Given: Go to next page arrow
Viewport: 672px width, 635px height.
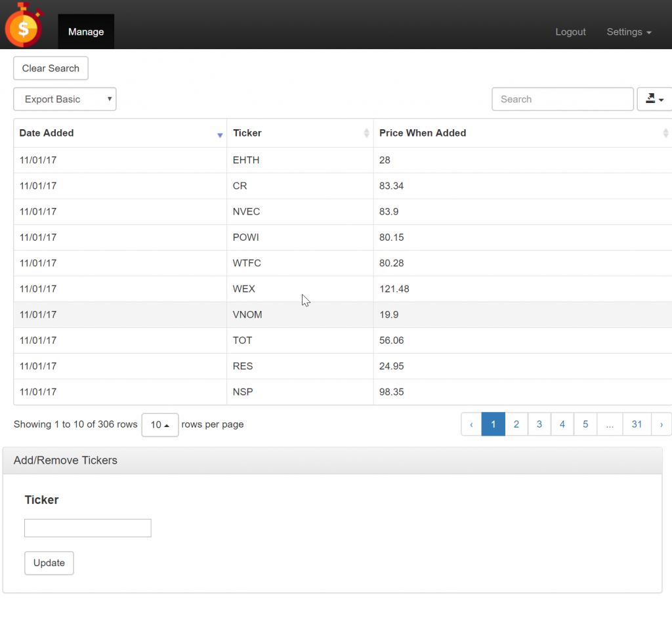Looking at the screenshot, I should click(x=661, y=424).
